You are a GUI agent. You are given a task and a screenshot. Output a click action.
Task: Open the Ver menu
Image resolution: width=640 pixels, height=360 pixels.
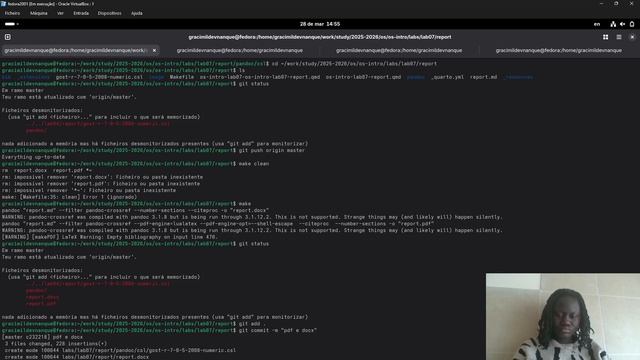pos(60,13)
